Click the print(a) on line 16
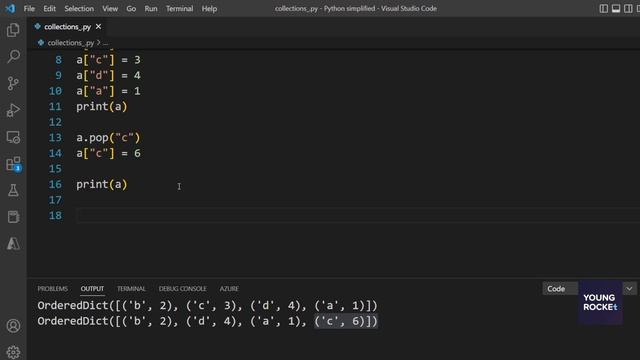640x360 pixels. 102,184
